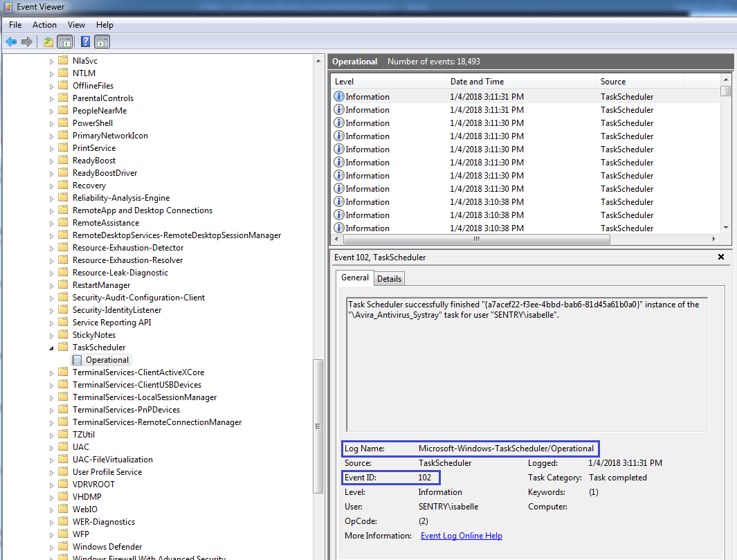Select the UAC-FileVirtualization tree folder
Screen dimensions: 737x560
click(x=112, y=460)
